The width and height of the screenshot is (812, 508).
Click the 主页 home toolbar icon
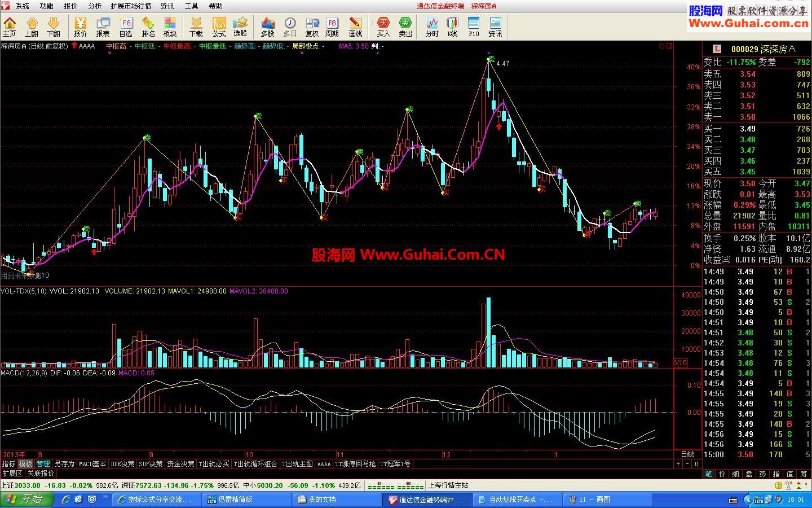point(10,26)
